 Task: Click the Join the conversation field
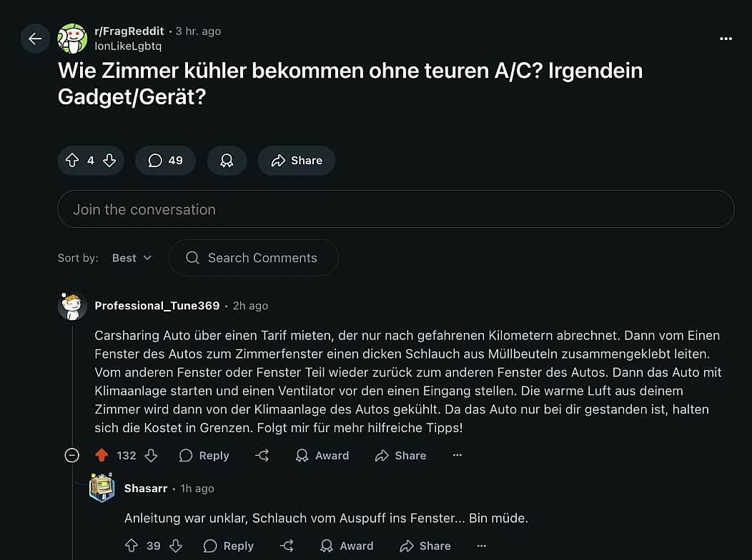395,209
